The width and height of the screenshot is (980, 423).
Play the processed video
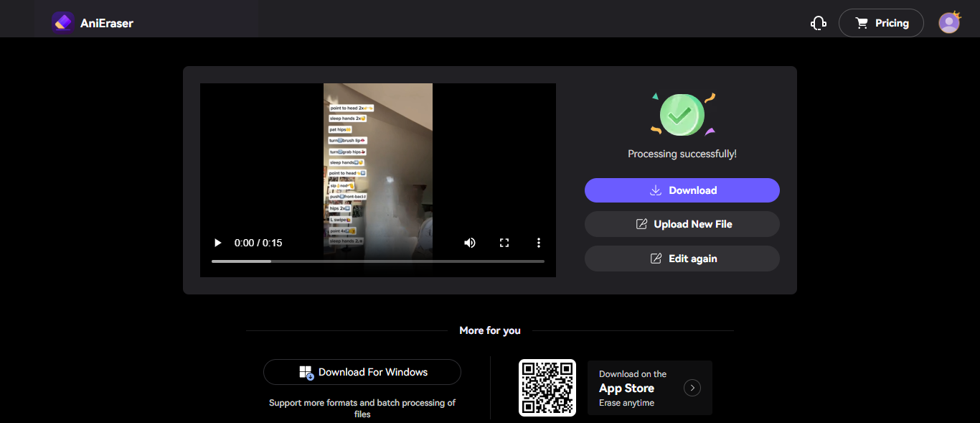[217, 243]
